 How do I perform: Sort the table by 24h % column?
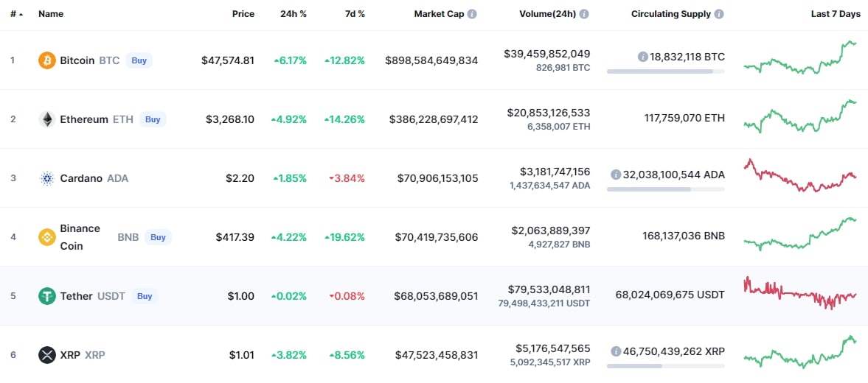[x=294, y=14]
